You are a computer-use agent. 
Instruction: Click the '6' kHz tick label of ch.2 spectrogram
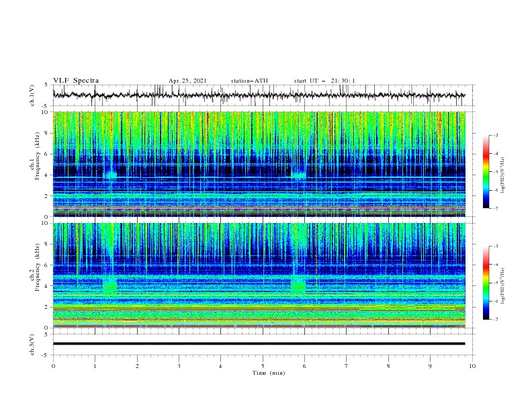pyautogui.click(x=47, y=265)
